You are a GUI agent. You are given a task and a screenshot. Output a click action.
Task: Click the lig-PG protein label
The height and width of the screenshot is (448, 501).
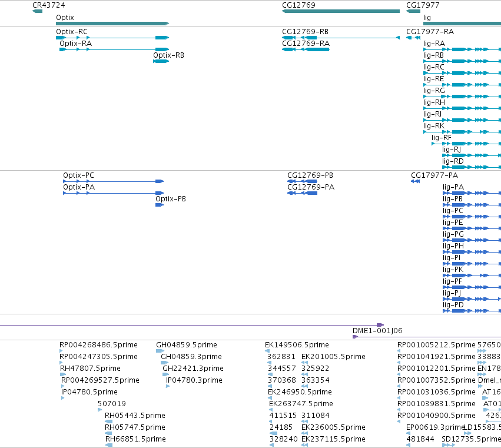[453, 234]
